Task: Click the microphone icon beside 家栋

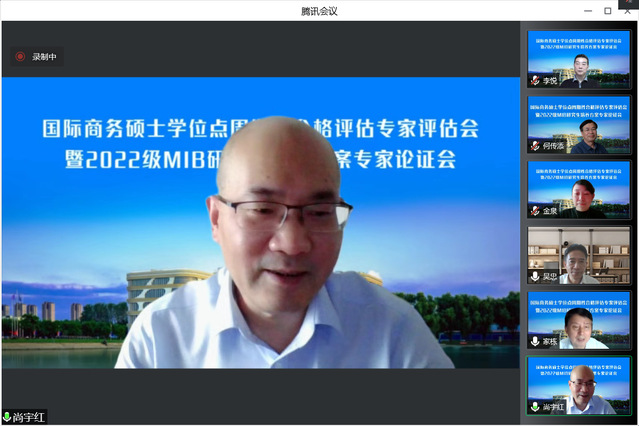Action: click(536, 342)
